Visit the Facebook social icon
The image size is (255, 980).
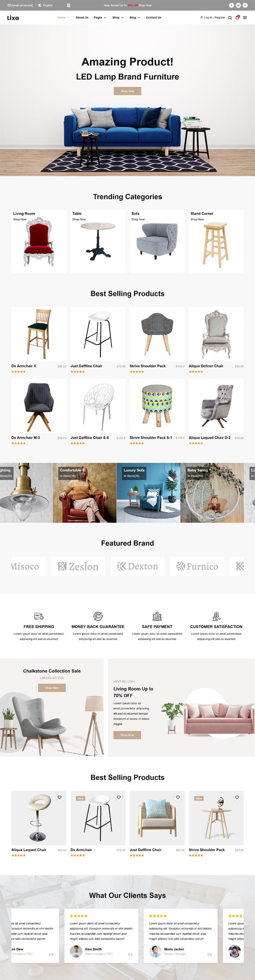(231, 5)
